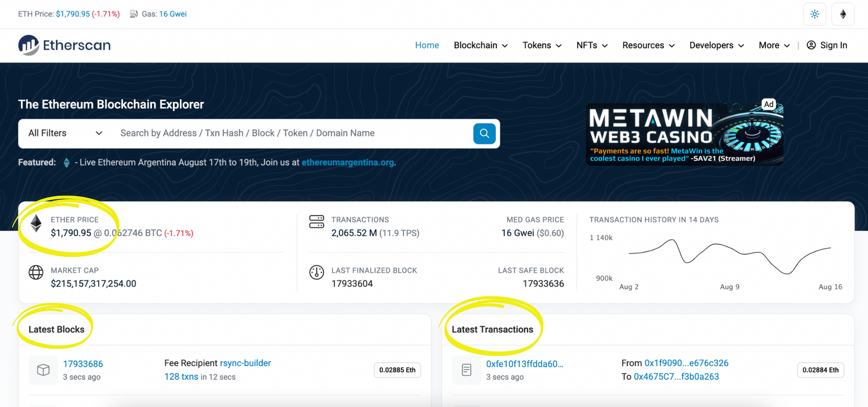Select the Home menu item
This screenshot has height=407, width=868.
pyautogui.click(x=427, y=45)
